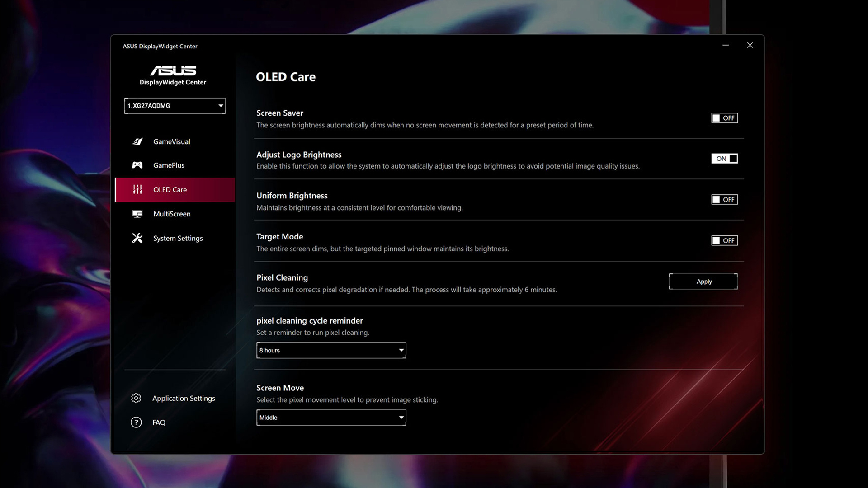The width and height of the screenshot is (868, 488).
Task: Click the Application Settings gear icon
Action: coord(136,398)
